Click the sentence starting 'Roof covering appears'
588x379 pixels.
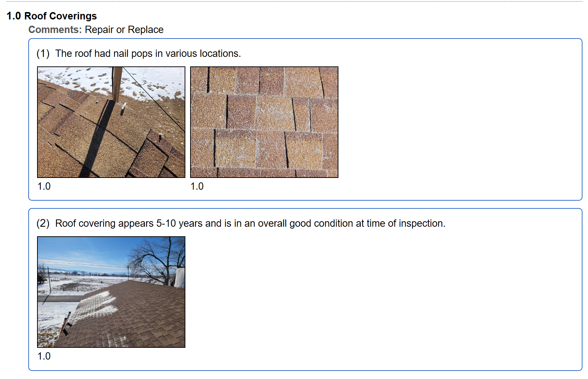[250, 223]
